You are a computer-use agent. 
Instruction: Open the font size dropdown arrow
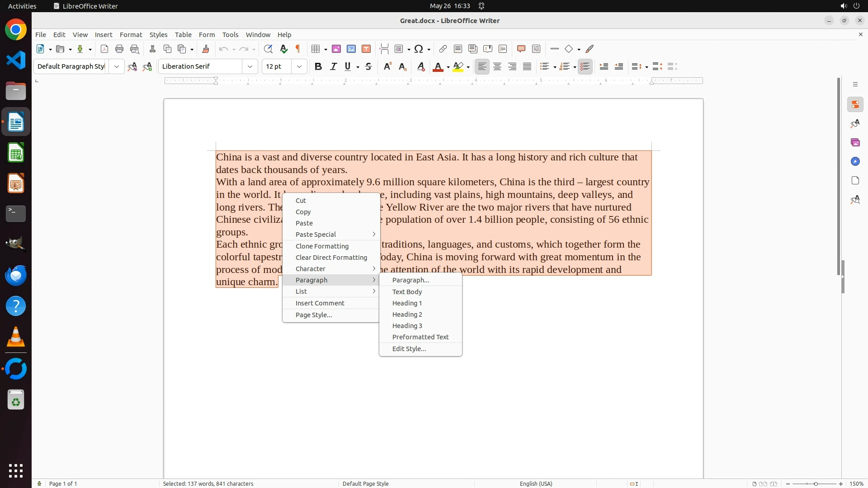coord(299,66)
